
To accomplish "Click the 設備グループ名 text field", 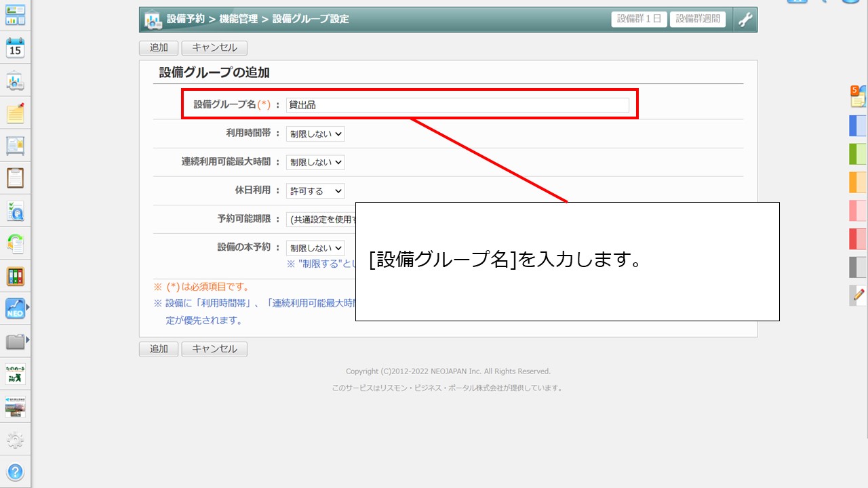I will click(457, 105).
